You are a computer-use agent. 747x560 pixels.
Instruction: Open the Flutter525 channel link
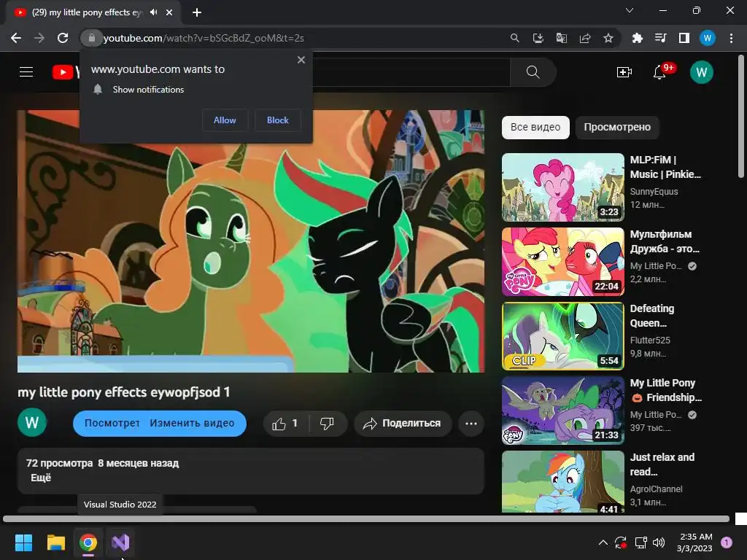coord(650,340)
